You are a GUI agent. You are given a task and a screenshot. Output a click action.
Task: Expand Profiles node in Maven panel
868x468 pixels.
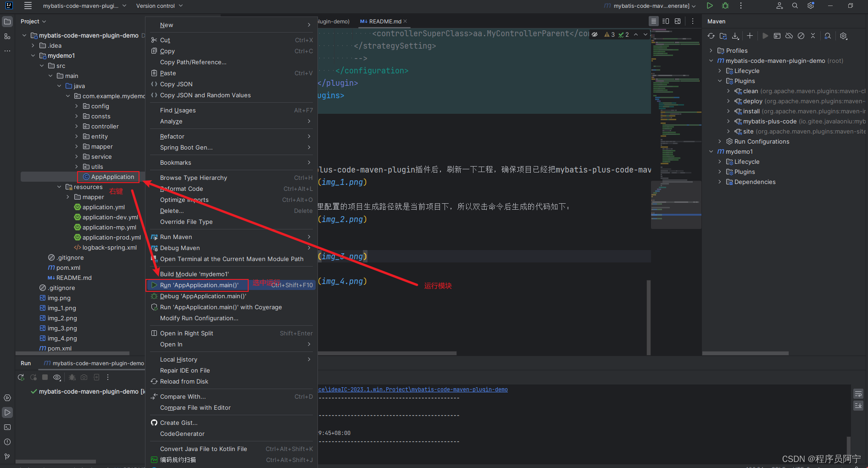pos(711,50)
